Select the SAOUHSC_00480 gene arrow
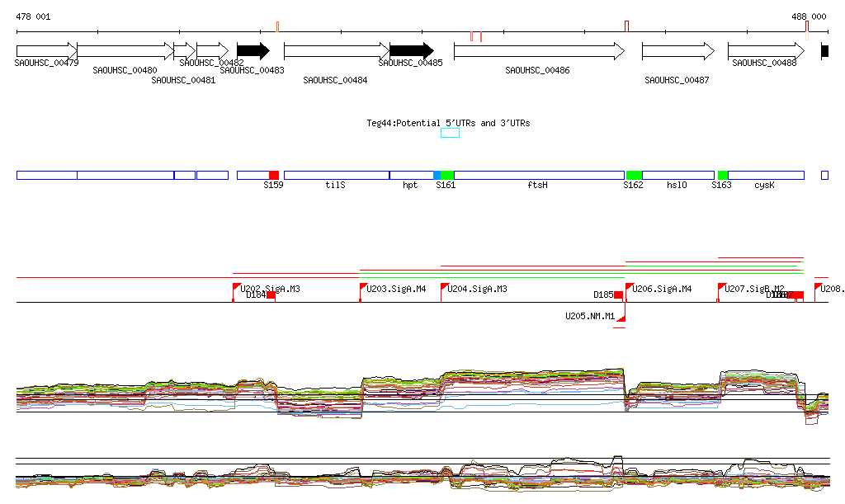This screenshot has height=504, width=845. tap(125, 51)
